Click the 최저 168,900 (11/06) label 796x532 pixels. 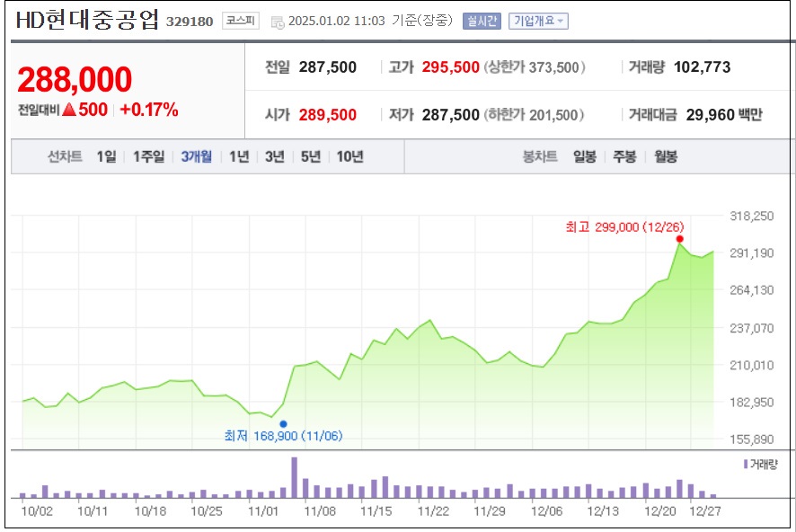(x=283, y=436)
